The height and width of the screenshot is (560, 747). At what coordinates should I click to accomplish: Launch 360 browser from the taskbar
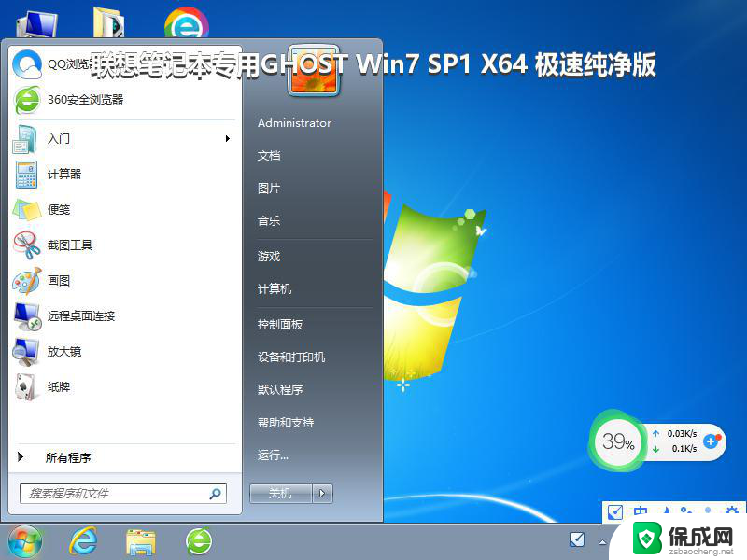point(199,541)
